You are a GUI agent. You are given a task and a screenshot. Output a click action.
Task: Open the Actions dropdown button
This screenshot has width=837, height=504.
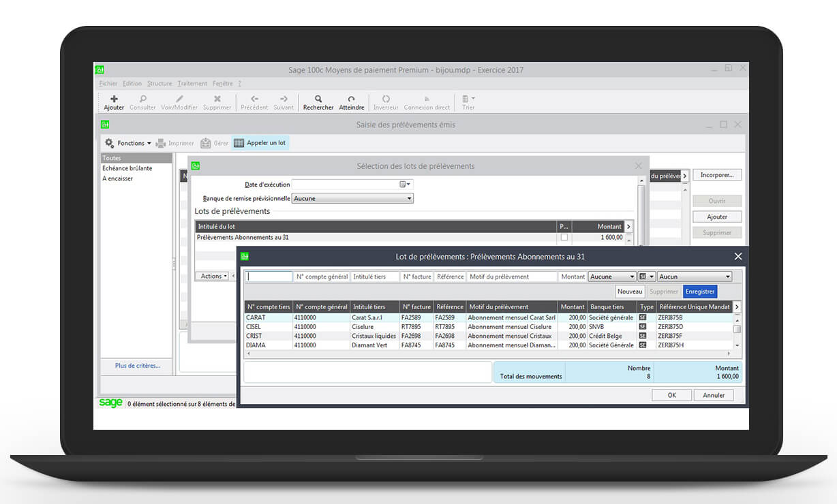pyautogui.click(x=211, y=276)
